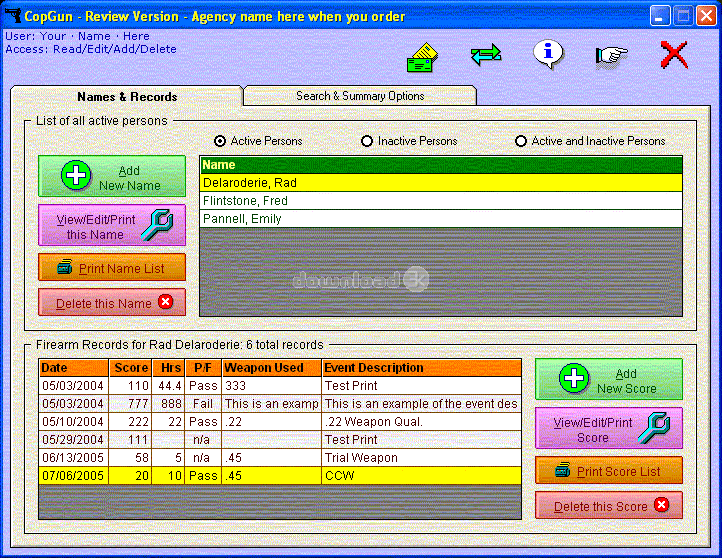
Task: Click the Print Score List button
Action: pyautogui.click(x=609, y=471)
